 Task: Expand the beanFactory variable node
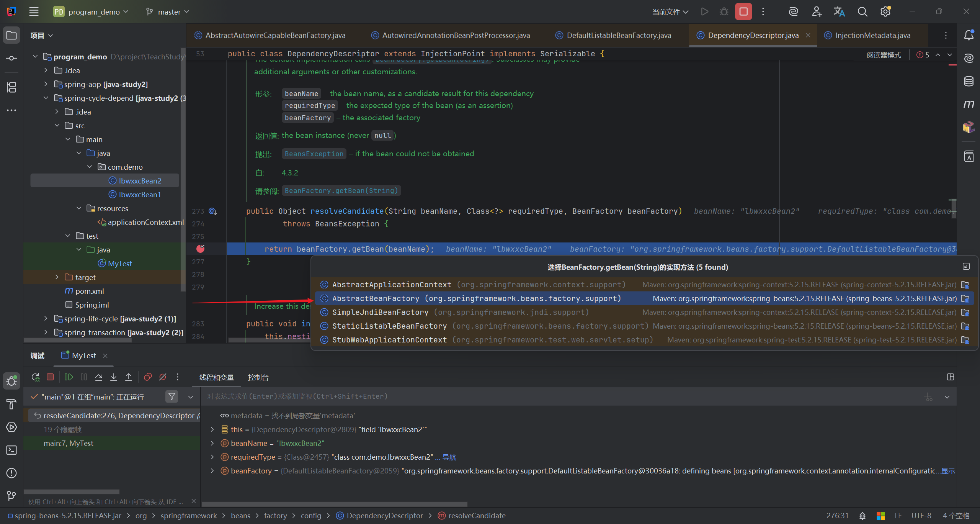pos(212,471)
